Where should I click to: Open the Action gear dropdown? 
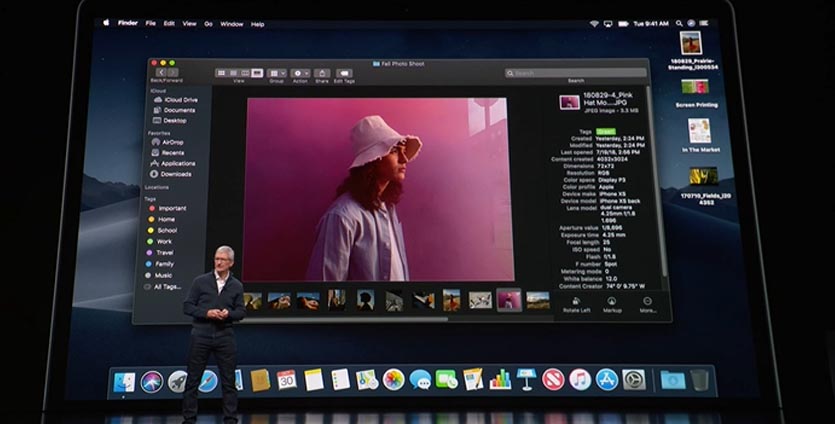coord(299,74)
